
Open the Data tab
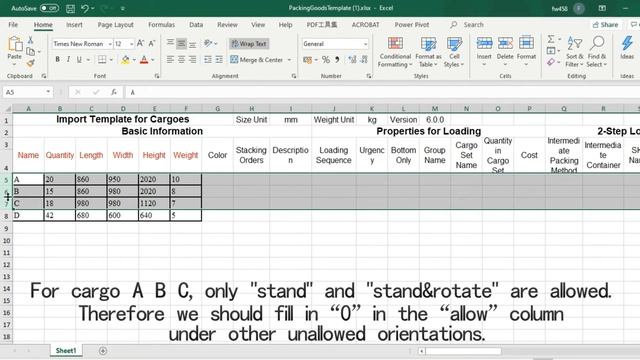[196, 25]
